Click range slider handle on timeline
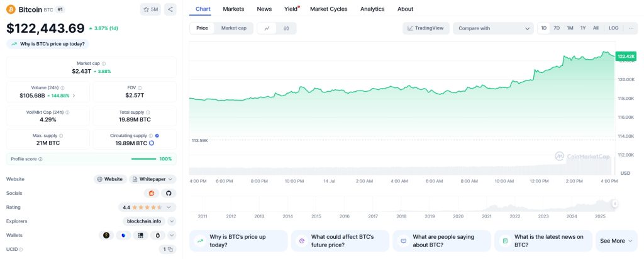The image size is (644, 259). point(615,204)
